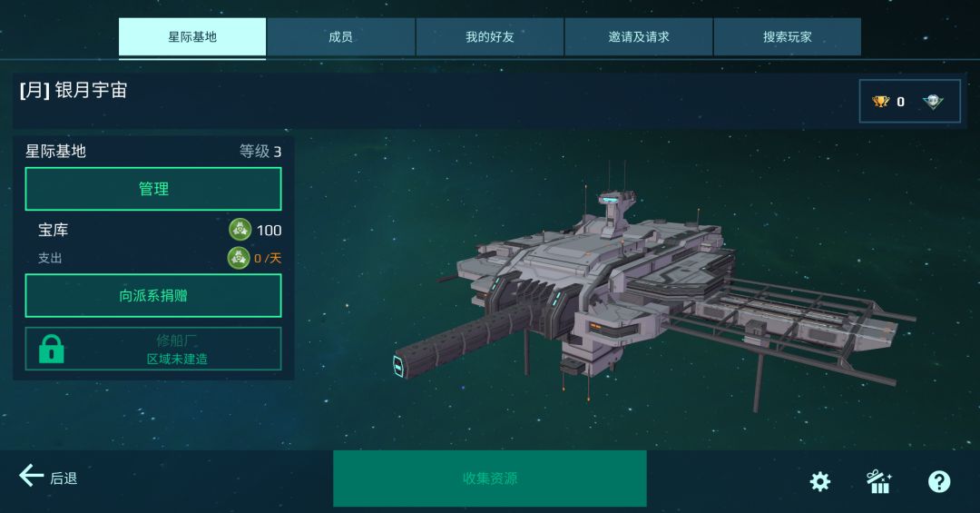Go to the 邀请及请求 tab
This screenshot has height=513, width=980.
(639, 37)
